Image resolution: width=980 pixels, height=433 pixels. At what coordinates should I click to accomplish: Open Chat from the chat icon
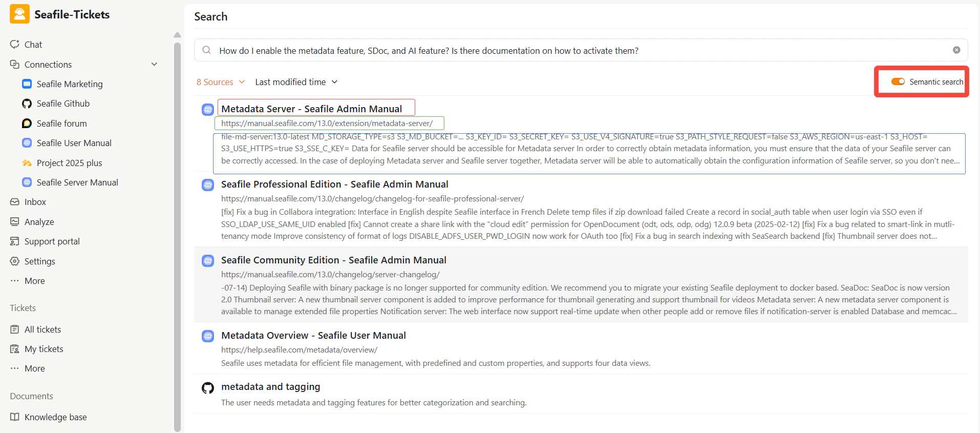click(x=15, y=45)
